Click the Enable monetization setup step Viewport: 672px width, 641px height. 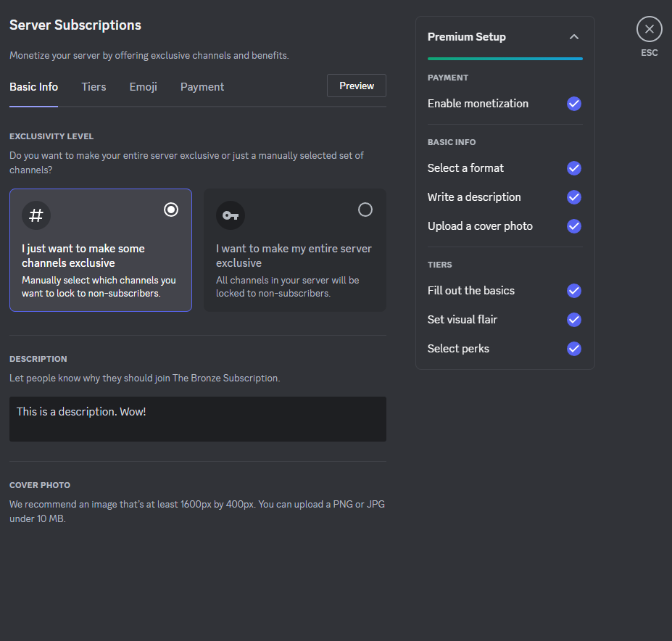click(x=478, y=104)
